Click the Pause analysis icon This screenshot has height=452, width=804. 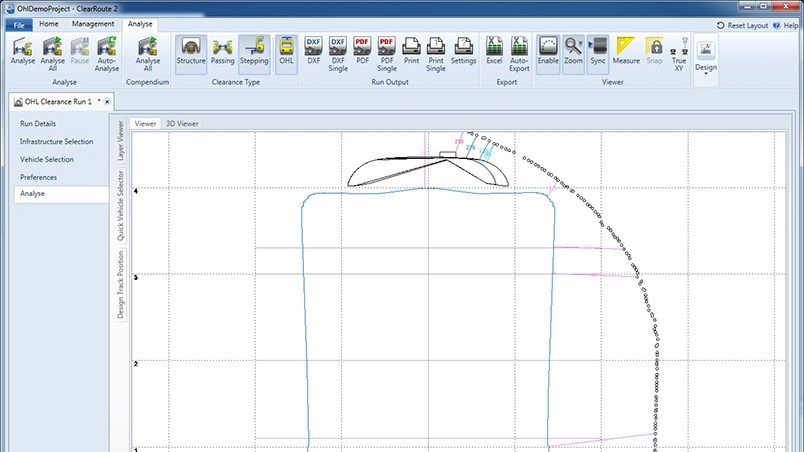click(79, 51)
